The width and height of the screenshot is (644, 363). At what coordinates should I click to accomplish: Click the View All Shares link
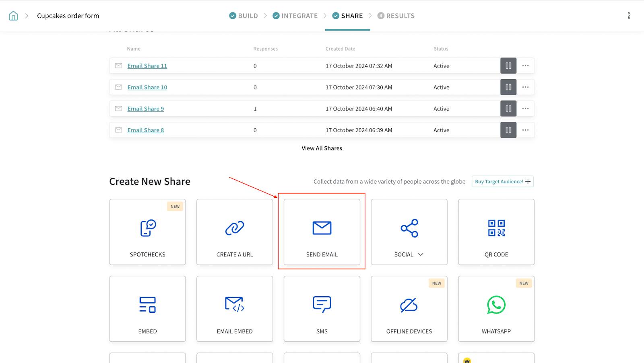(x=322, y=148)
